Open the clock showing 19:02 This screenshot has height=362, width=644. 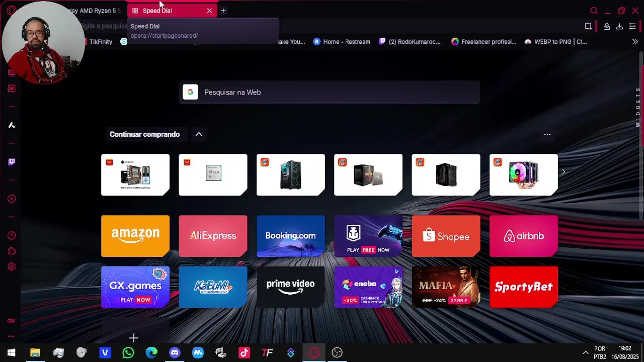click(624, 352)
